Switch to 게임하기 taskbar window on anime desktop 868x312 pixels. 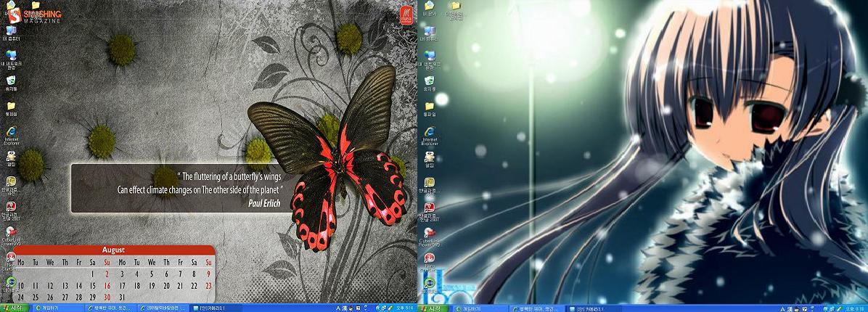click(479, 308)
